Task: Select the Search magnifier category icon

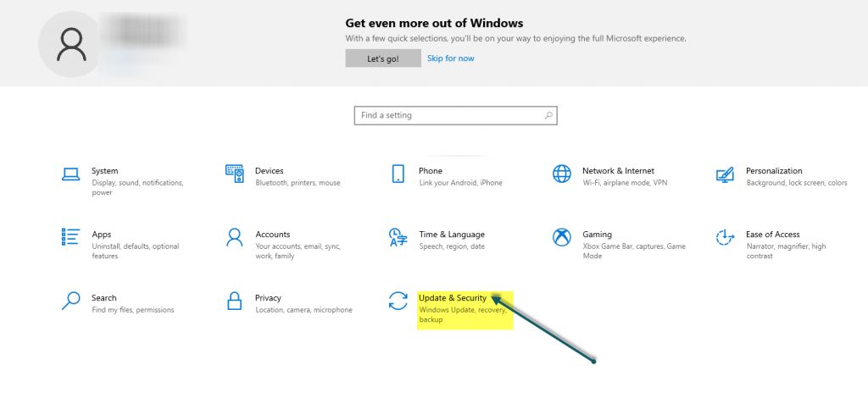Action: [x=71, y=301]
